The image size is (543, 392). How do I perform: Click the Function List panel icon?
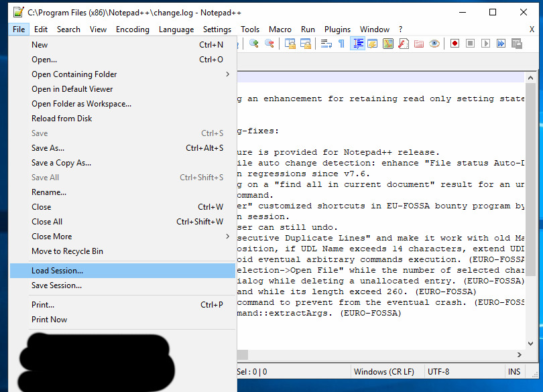click(403, 43)
